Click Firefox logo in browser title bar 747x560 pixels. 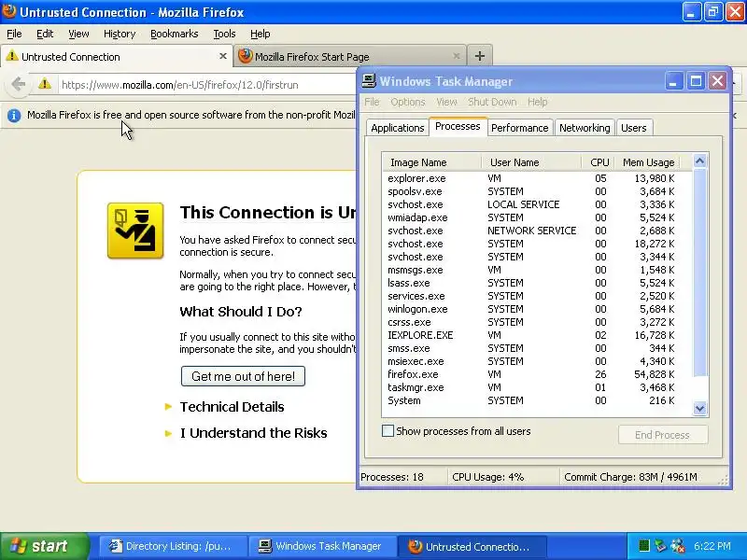click(x=9, y=11)
